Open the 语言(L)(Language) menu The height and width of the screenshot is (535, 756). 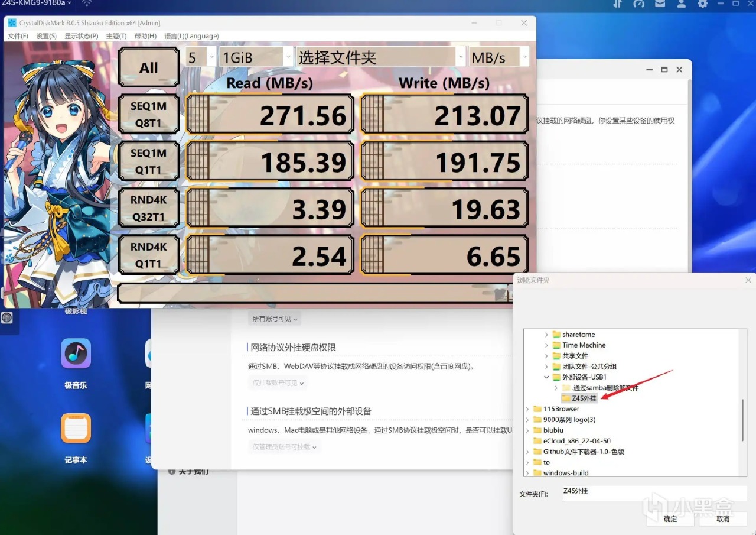coord(191,36)
